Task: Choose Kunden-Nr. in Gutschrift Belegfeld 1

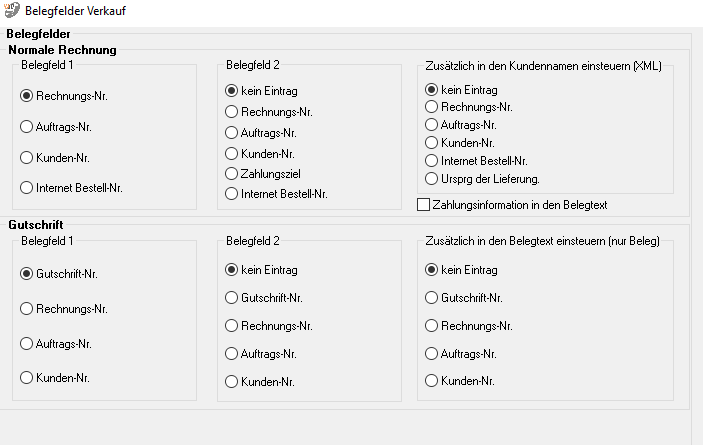Action: coord(27,377)
